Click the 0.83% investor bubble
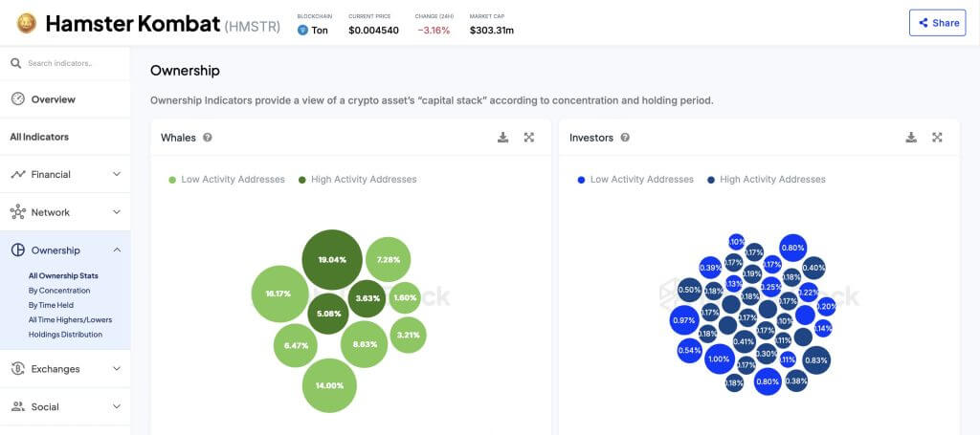Image resolution: width=980 pixels, height=435 pixels. coord(815,360)
